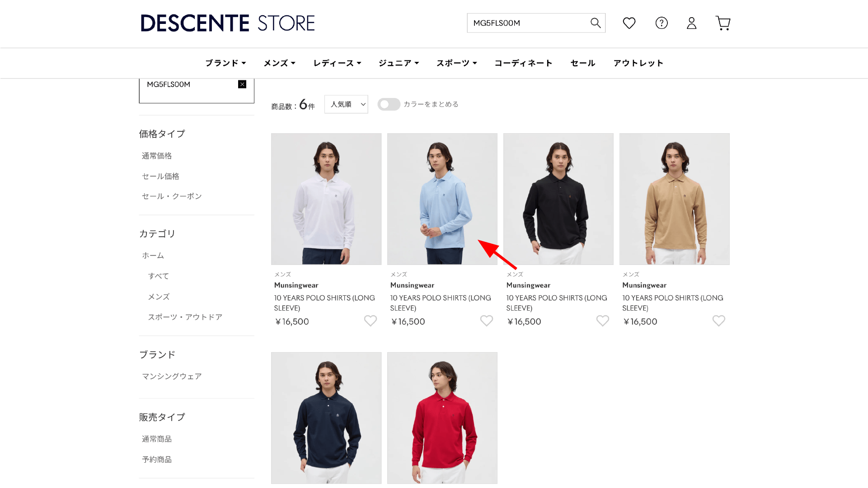Open the コーディネート nav item
868x488 pixels.
(x=523, y=63)
